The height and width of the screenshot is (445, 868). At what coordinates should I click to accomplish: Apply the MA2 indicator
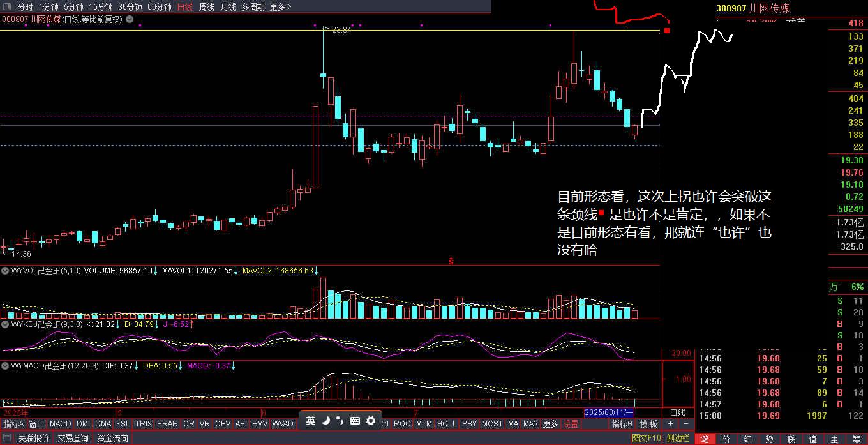pyautogui.click(x=530, y=424)
